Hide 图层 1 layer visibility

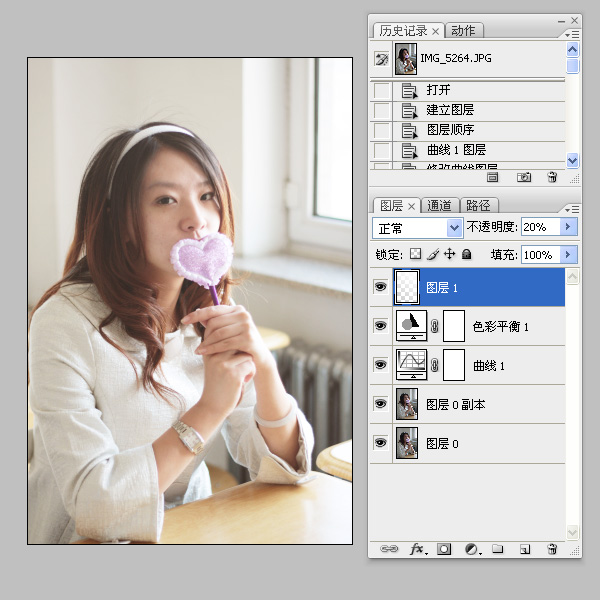tap(380, 287)
